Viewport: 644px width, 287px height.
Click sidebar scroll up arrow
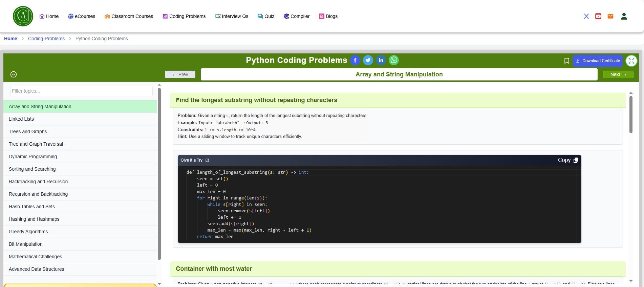click(159, 85)
